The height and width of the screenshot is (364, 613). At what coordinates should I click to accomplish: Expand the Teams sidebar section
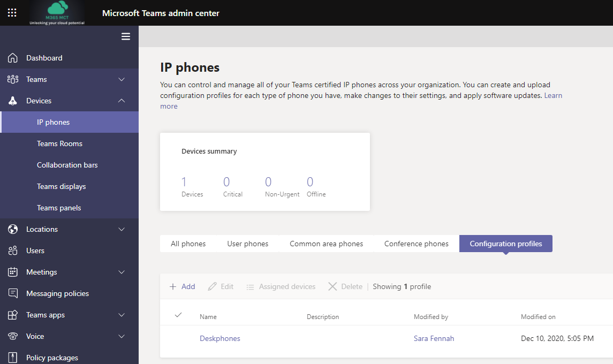(122, 79)
